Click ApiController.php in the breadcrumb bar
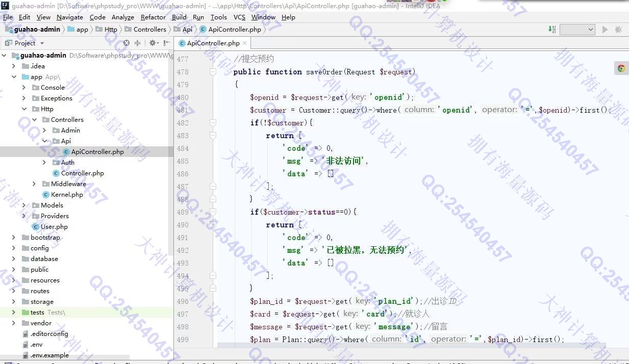 coord(230,30)
